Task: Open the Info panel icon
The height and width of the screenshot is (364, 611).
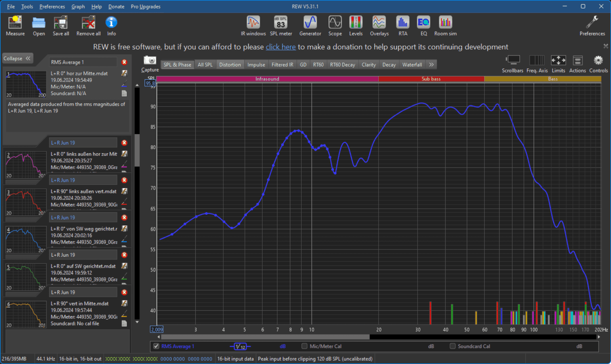Action: (111, 26)
